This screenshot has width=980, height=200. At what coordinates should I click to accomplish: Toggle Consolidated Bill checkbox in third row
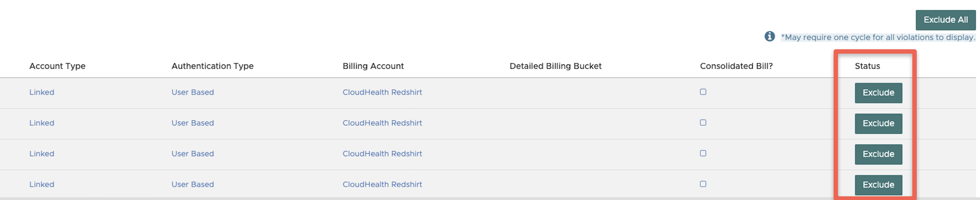(703, 154)
